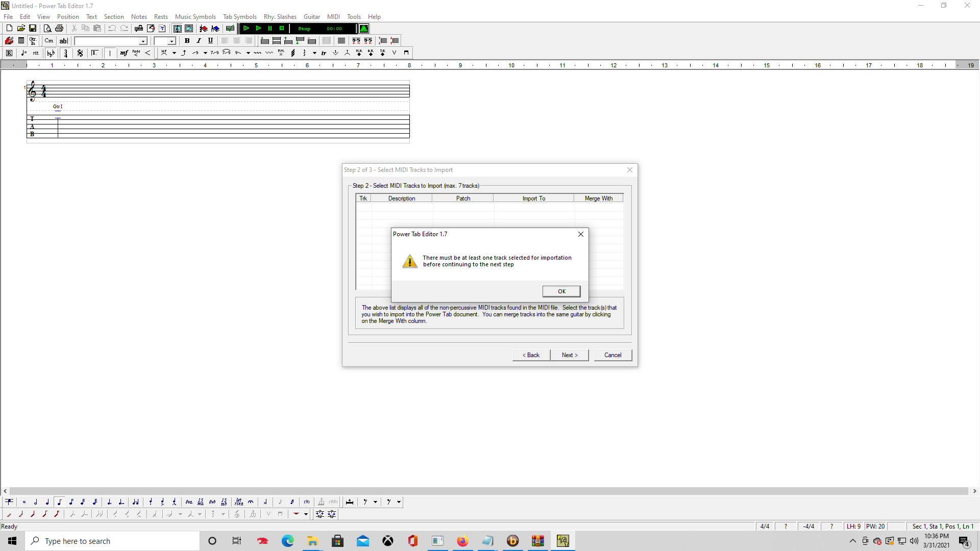Click the tempo marker icon
The image size is (980, 551).
pos(23,53)
